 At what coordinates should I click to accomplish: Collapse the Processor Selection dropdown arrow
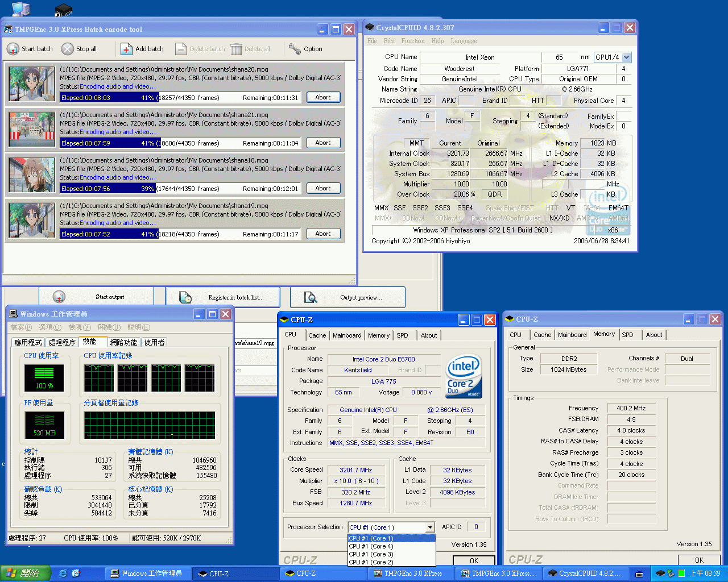point(430,527)
